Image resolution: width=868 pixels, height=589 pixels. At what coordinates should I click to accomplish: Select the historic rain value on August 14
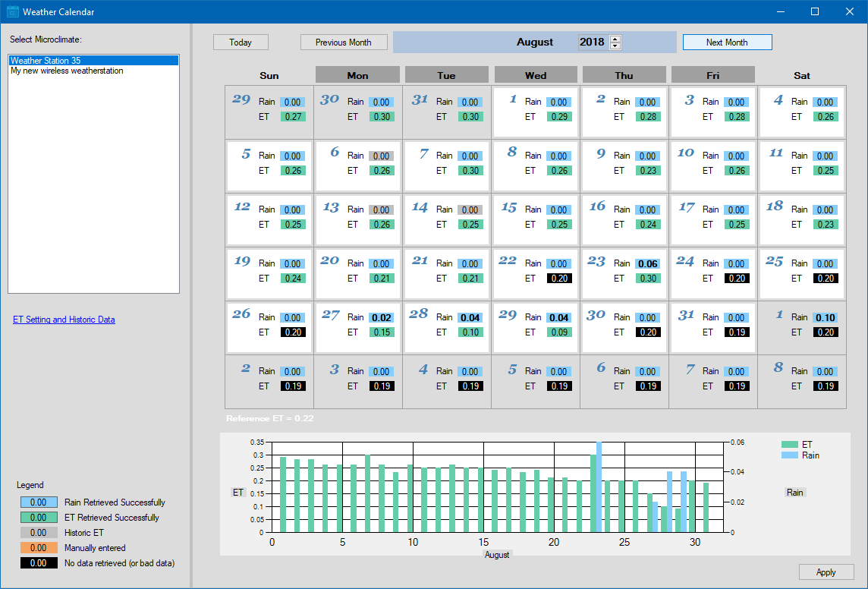(470, 209)
